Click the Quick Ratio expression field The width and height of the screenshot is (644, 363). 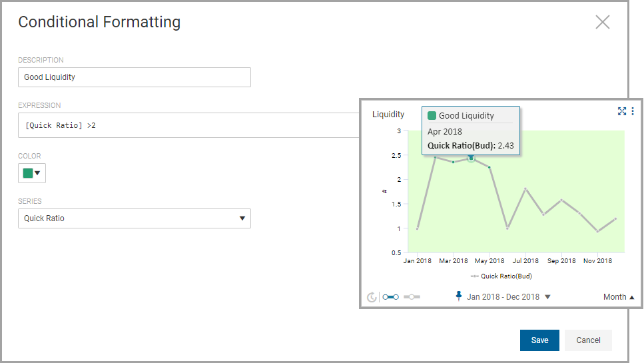point(189,125)
